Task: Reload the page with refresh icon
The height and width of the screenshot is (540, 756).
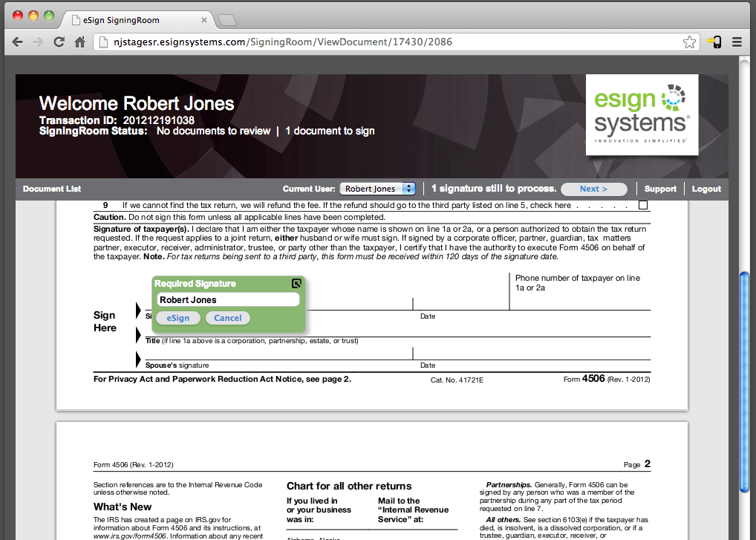Action: (59, 42)
